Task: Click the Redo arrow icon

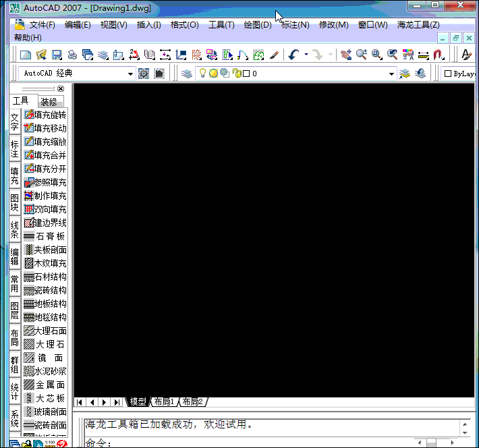Action: 318,55
